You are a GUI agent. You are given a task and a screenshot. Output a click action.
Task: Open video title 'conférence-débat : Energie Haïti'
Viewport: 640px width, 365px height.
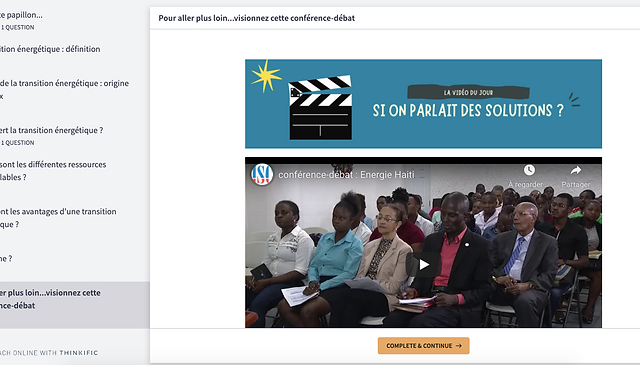click(x=346, y=175)
